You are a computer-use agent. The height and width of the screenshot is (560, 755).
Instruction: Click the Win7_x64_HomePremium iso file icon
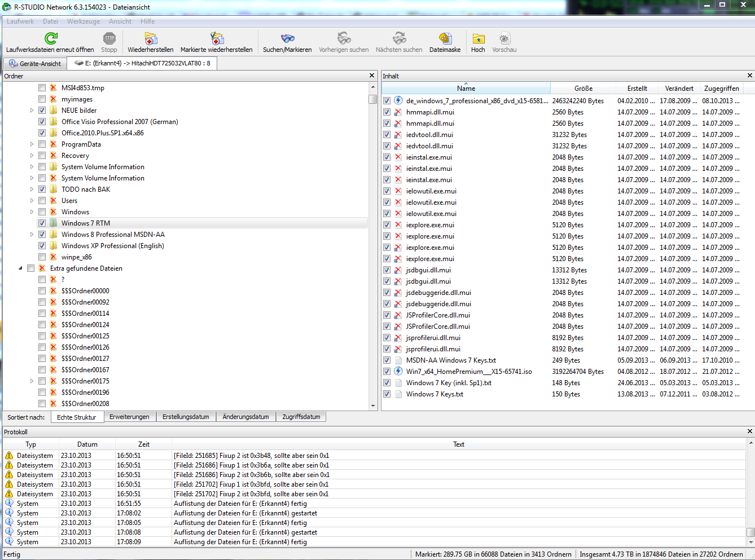tap(398, 372)
